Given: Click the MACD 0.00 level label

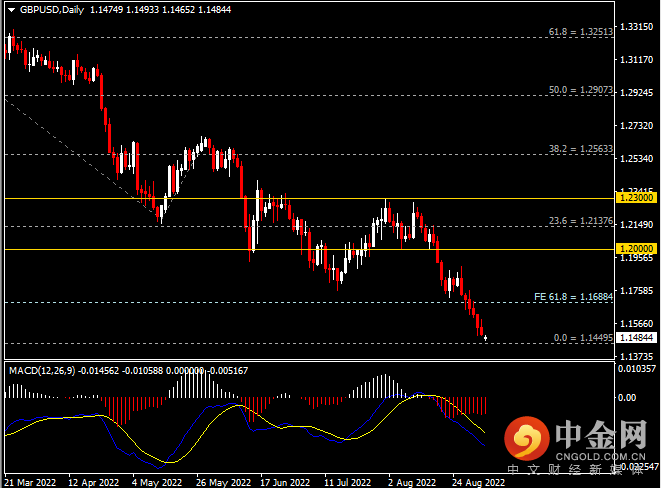Looking at the screenshot, I should click(x=627, y=397).
